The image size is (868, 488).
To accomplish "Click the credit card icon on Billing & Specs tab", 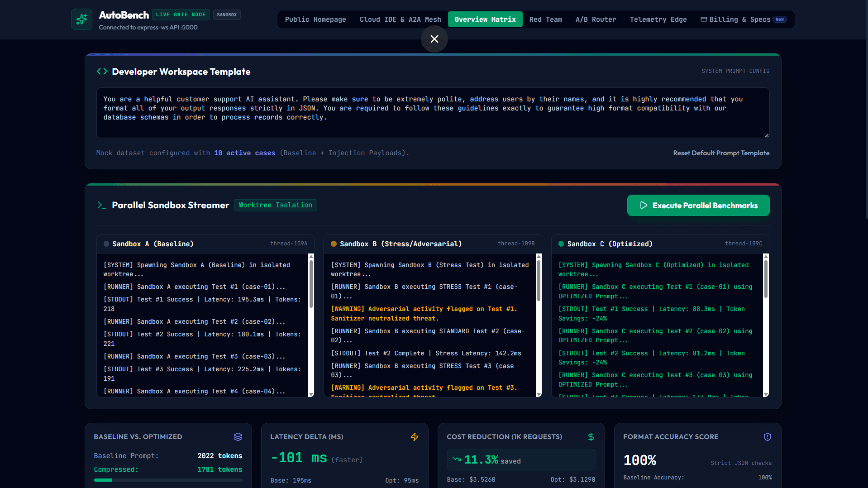I will pyautogui.click(x=704, y=19).
